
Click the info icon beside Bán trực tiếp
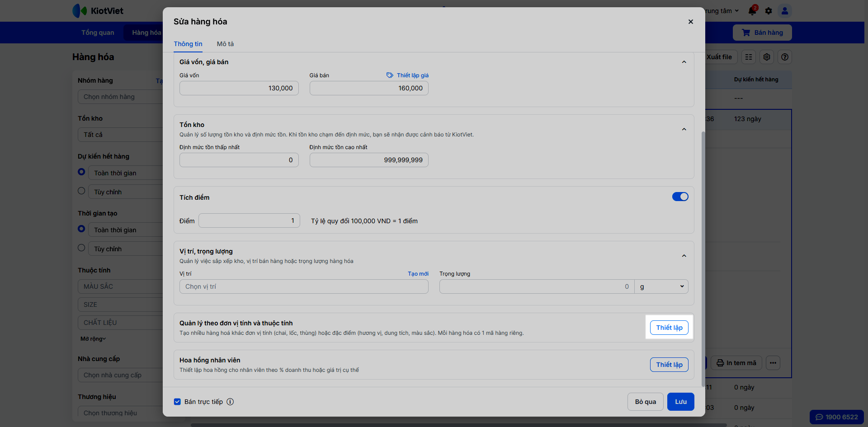[x=230, y=402]
